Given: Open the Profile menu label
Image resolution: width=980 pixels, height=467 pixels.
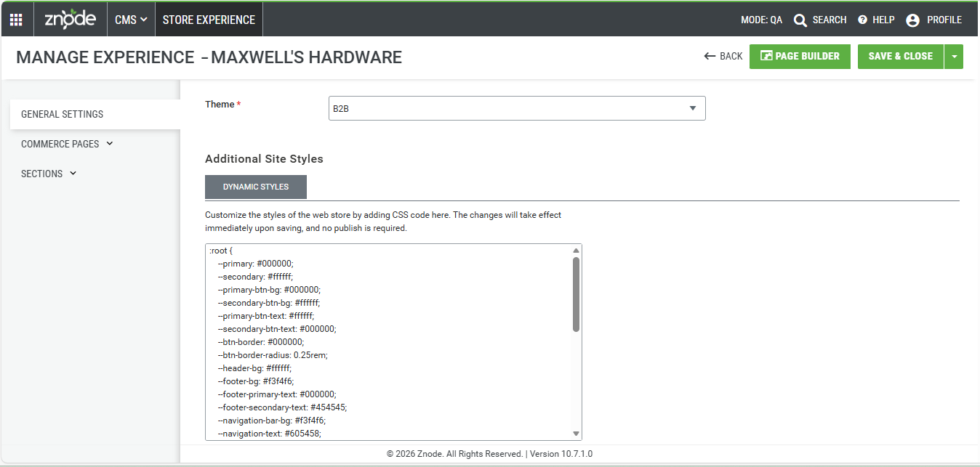Looking at the screenshot, I should [x=944, y=20].
